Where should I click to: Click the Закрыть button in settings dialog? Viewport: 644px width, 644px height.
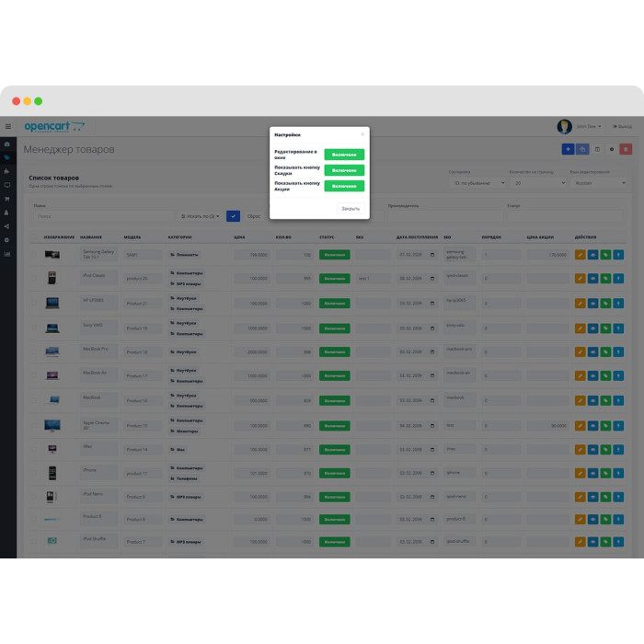pos(351,209)
